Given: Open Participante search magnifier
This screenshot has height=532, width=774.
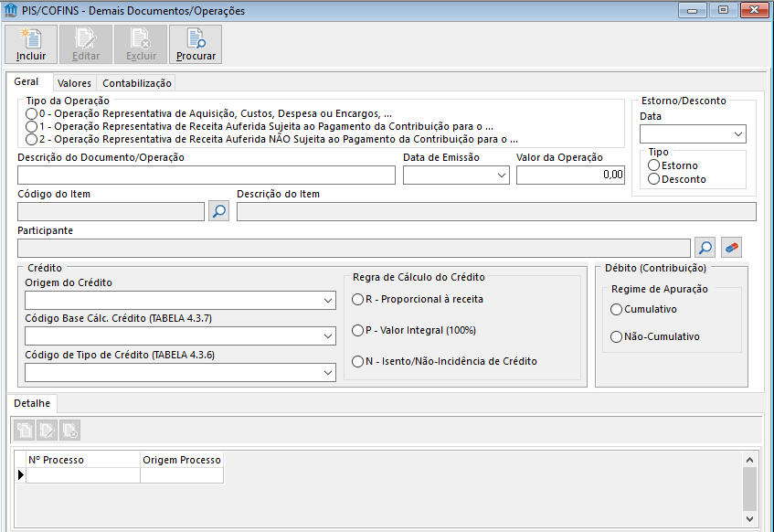Looking at the screenshot, I should click(705, 248).
